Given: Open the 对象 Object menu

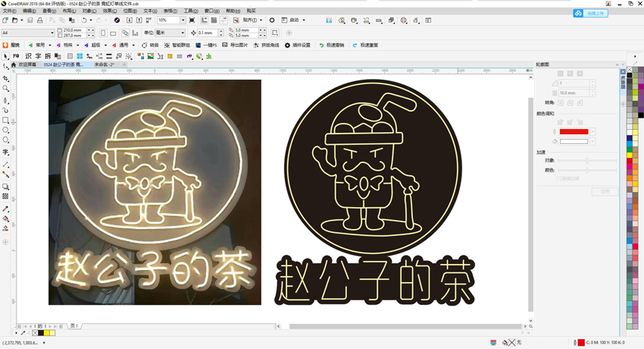Looking at the screenshot, I should point(89,11).
